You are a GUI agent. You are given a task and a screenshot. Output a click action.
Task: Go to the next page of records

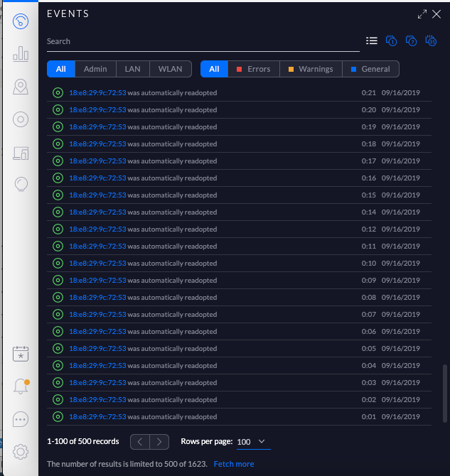click(x=159, y=442)
